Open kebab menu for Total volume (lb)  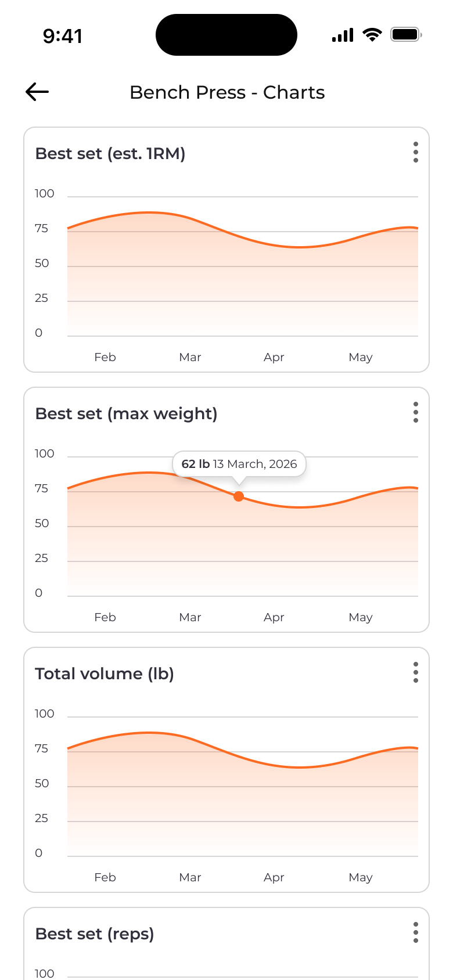click(416, 672)
